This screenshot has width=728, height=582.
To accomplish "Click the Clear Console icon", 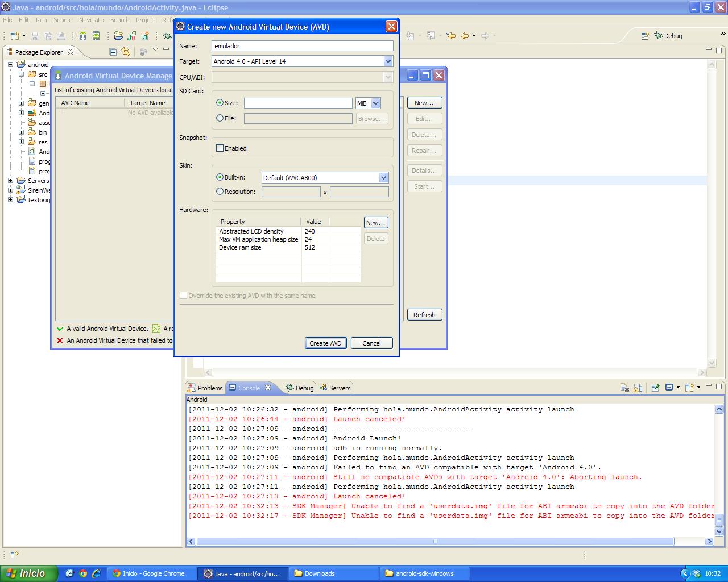I will click(x=624, y=388).
